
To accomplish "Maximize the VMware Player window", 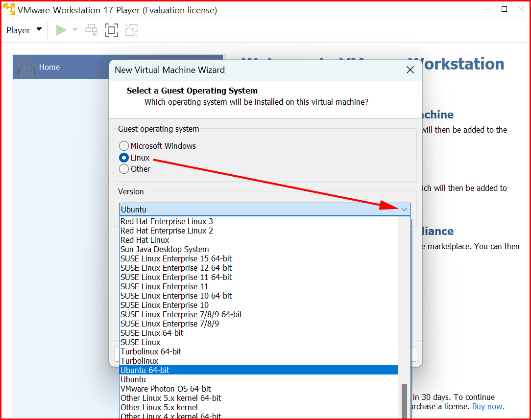I will click(504, 9).
